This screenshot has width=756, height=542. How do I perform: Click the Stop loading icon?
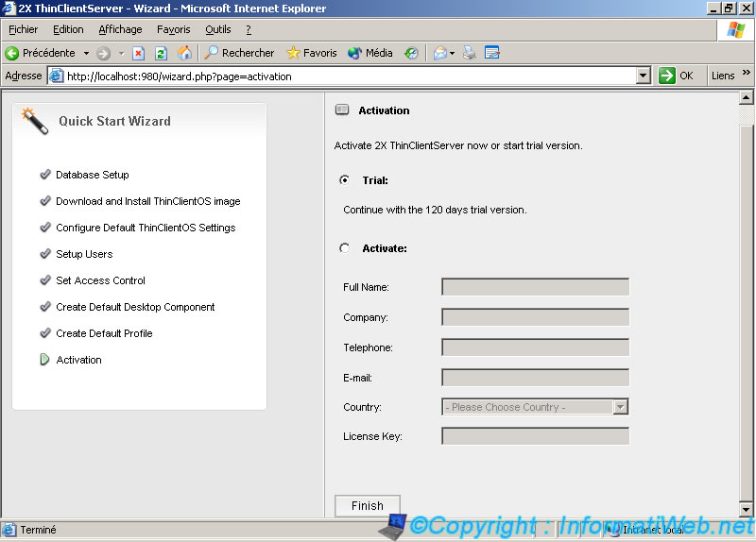pos(138,53)
